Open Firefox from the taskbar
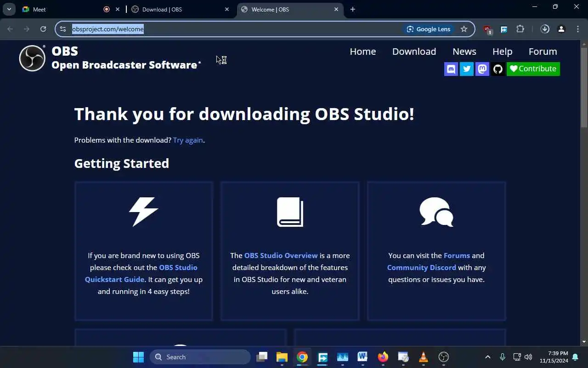 pyautogui.click(x=383, y=357)
